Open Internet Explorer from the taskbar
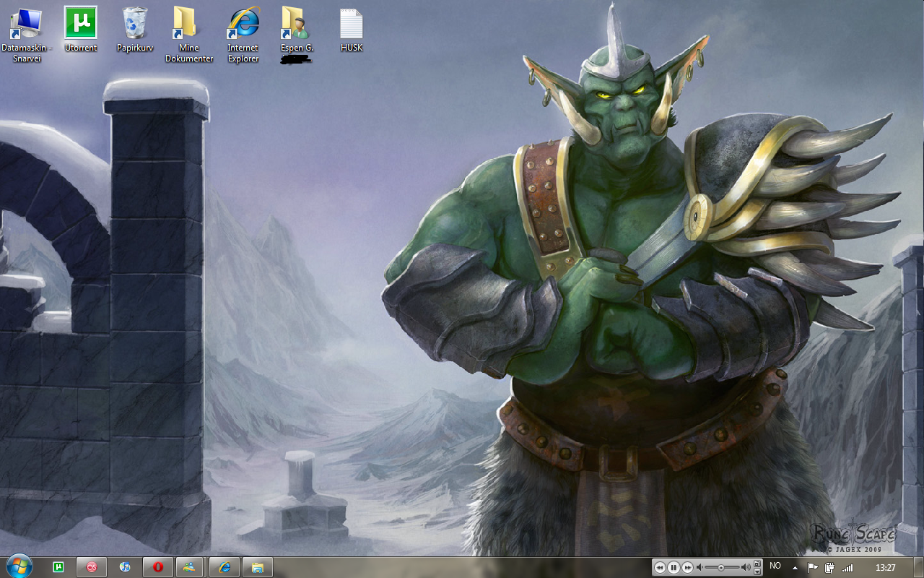 (x=224, y=567)
